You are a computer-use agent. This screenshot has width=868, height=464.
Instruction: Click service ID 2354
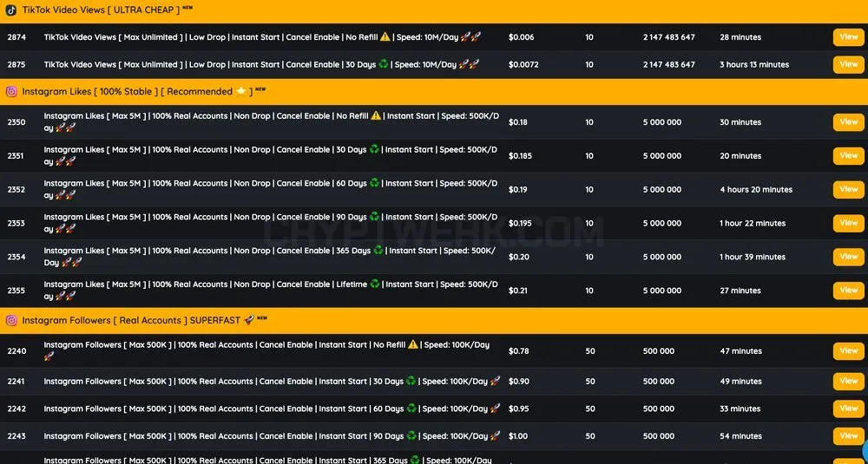click(x=16, y=258)
